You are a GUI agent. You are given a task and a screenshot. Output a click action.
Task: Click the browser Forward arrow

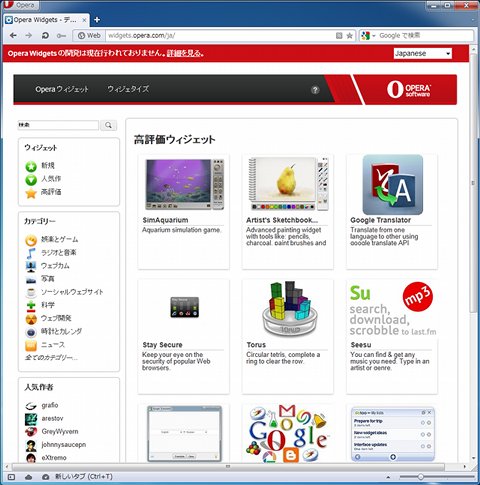click(29, 35)
